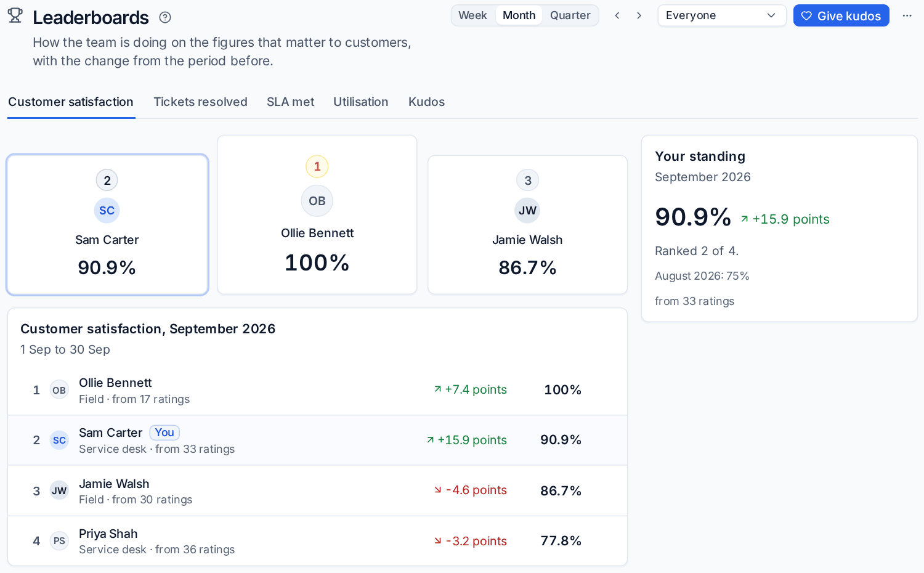
Task: Click the JW avatar in the ranking list
Action: tap(59, 490)
